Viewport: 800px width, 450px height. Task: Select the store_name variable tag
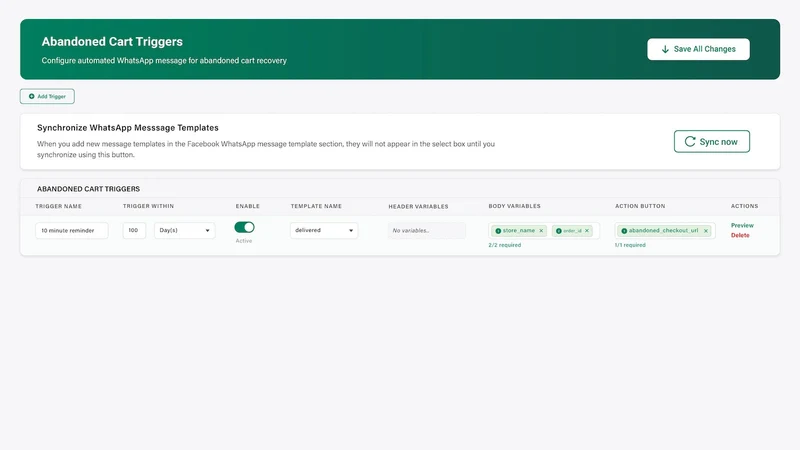pos(518,231)
